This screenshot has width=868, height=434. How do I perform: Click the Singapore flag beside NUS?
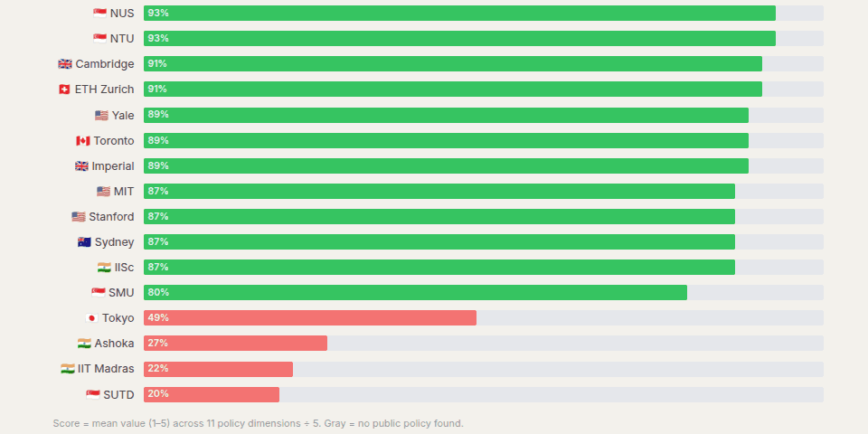pyautogui.click(x=99, y=14)
